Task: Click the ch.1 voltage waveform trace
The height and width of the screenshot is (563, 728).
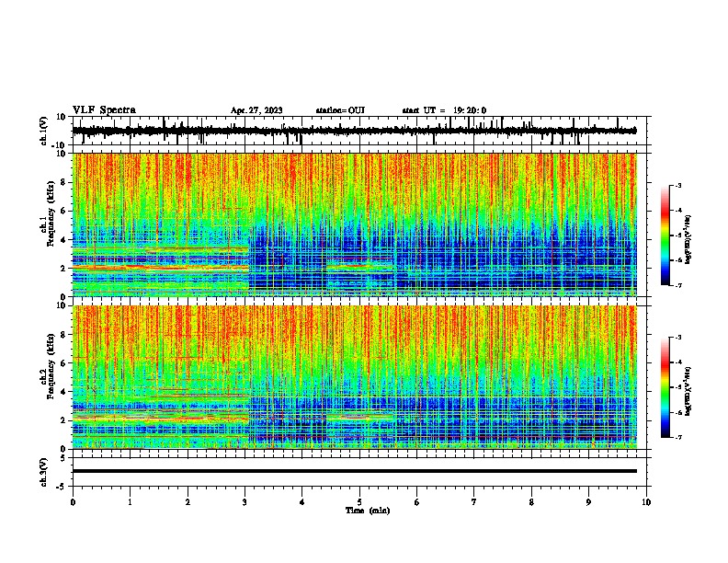Action: [354, 131]
